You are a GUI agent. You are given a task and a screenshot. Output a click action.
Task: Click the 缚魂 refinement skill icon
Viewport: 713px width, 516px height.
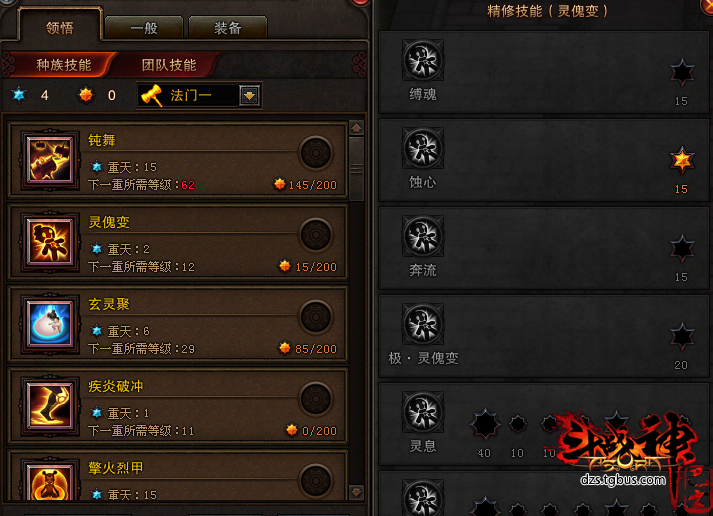(x=423, y=60)
